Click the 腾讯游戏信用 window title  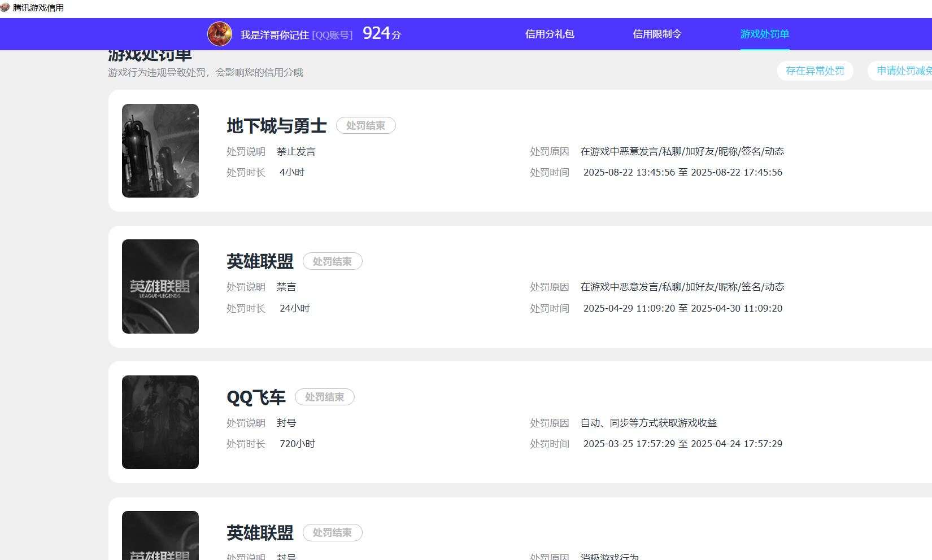38,8
